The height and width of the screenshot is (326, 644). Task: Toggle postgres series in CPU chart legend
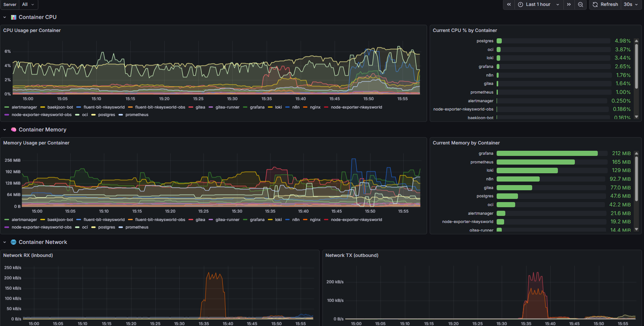[106, 115]
